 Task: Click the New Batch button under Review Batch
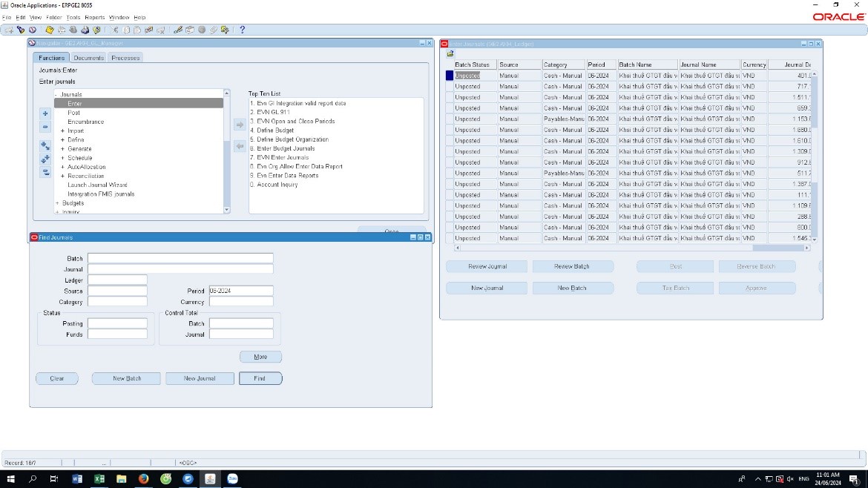click(x=573, y=288)
